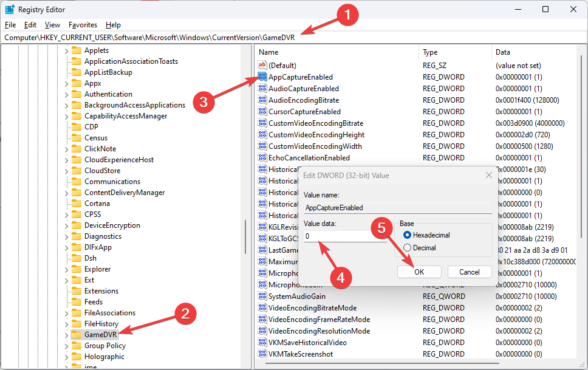This screenshot has height=370, width=588.
Task: Select the DeviceEncryption key in tree
Action: coord(112,225)
